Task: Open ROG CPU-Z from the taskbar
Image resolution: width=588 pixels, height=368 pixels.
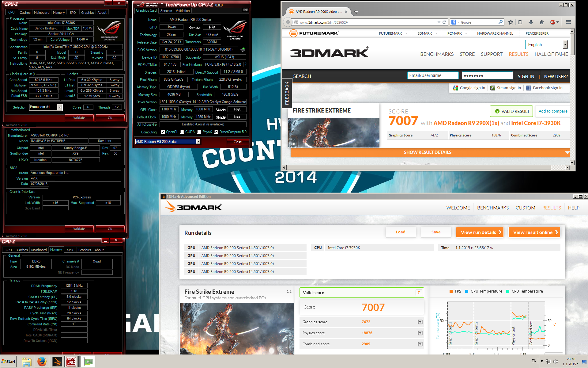Action: [x=71, y=362]
